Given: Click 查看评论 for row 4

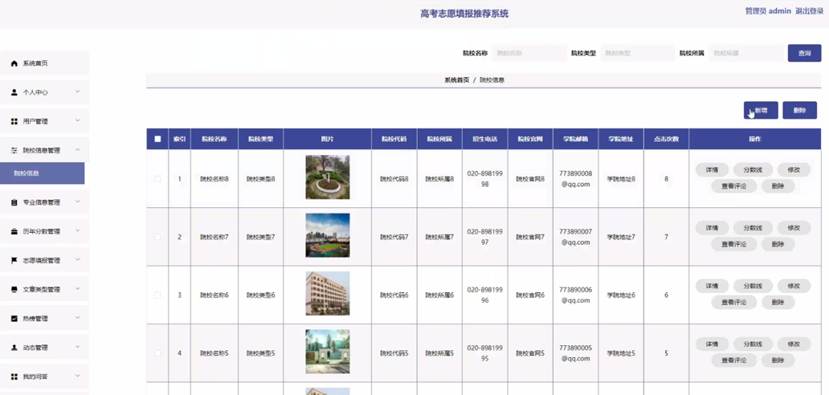Looking at the screenshot, I should [734, 360].
